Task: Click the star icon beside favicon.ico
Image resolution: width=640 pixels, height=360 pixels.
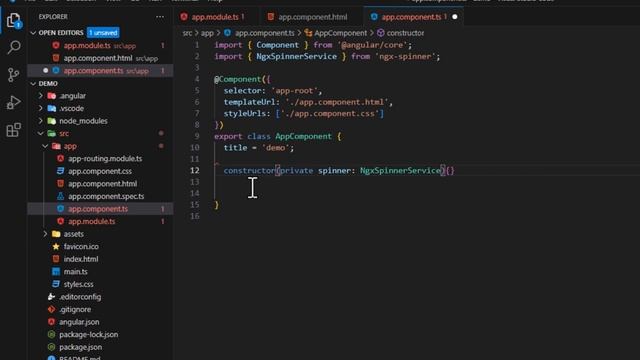Action: [56, 247]
